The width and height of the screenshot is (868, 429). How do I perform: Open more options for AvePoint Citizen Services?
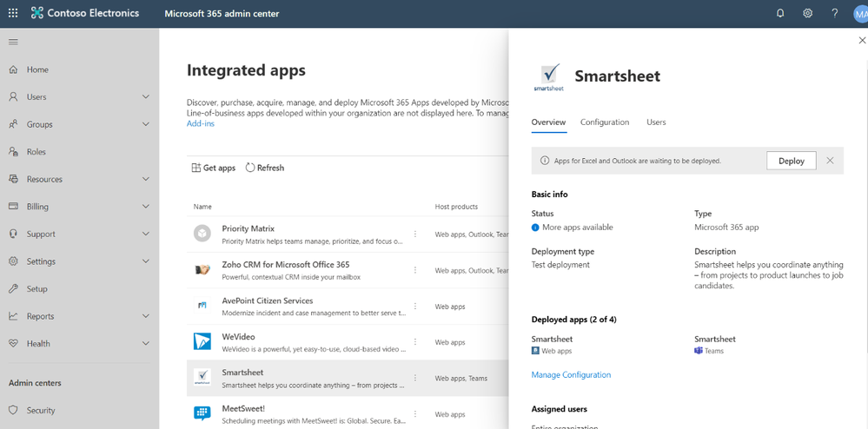(x=415, y=306)
